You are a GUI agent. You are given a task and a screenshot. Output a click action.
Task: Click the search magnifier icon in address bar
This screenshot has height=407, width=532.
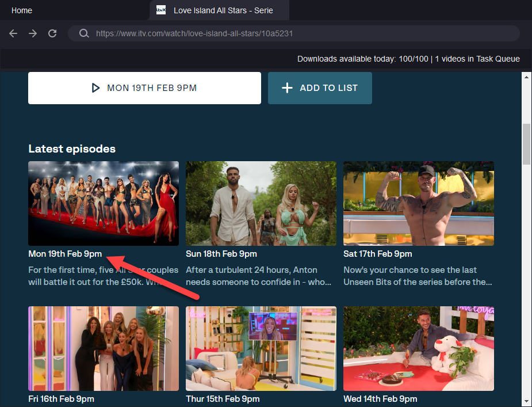[84, 33]
